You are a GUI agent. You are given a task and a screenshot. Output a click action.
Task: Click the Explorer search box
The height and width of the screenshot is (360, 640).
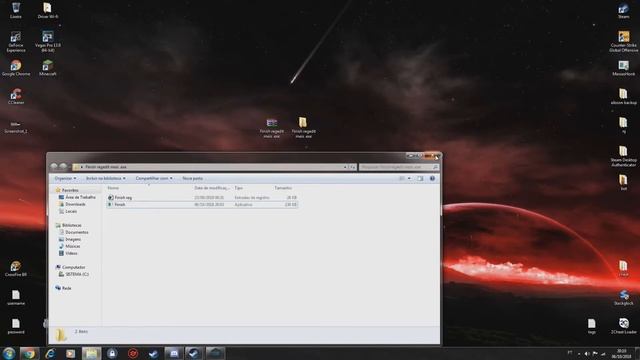(x=399, y=167)
